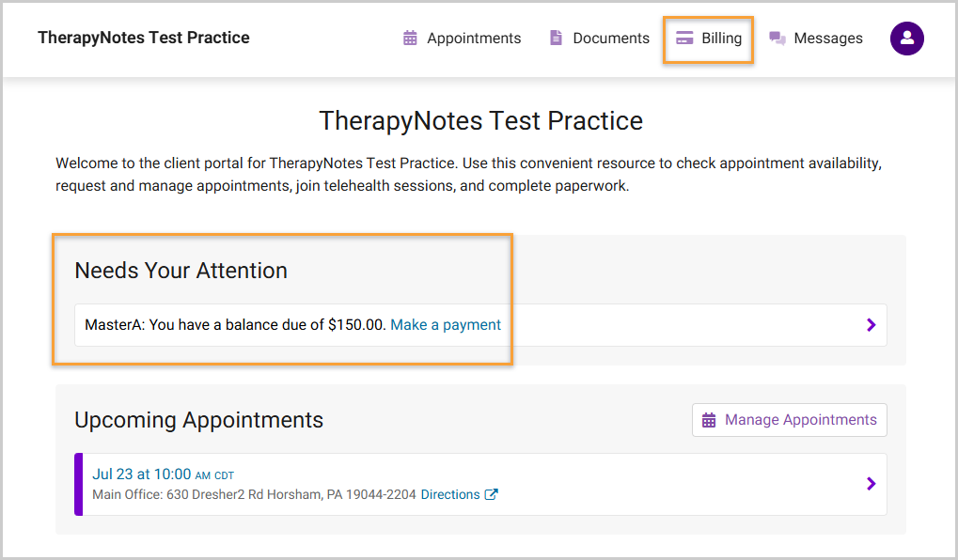Open the Messages nav label
958x560 pixels.
[828, 39]
